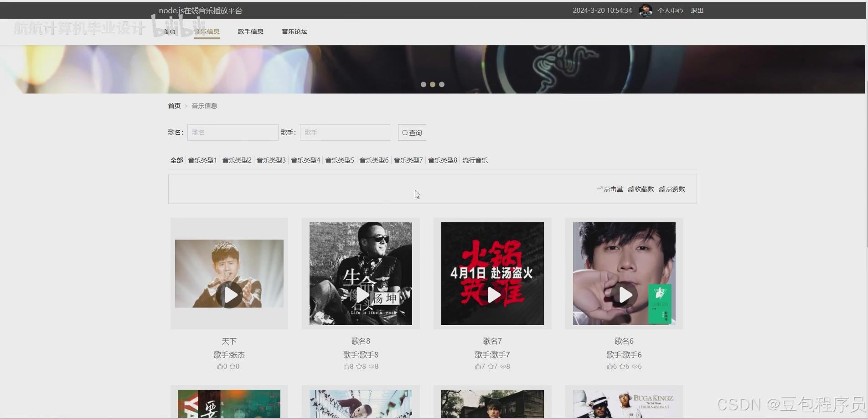Click eye views icon under 歌名7
This screenshot has height=419, width=868.
(503, 366)
